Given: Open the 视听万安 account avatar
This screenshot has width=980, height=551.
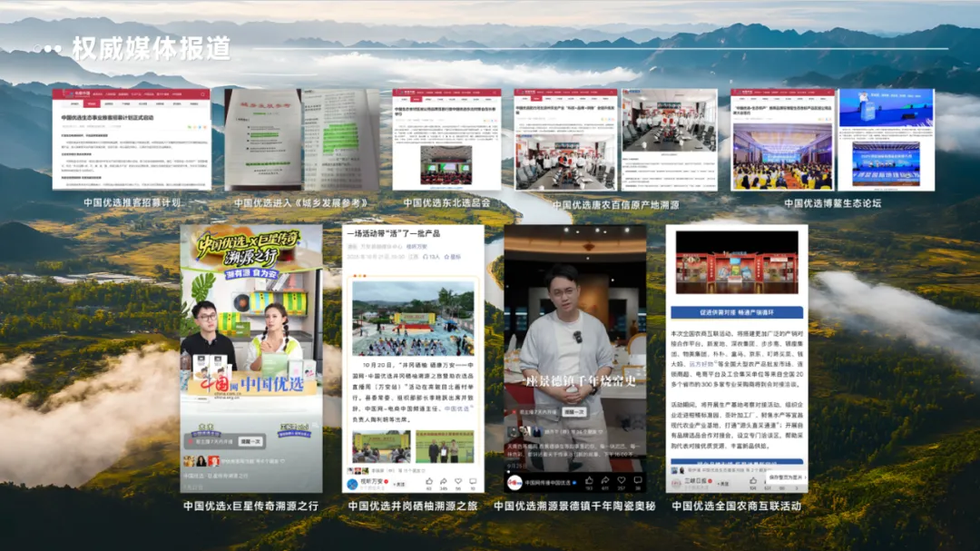Looking at the screenshot, I should coord(352,484).
